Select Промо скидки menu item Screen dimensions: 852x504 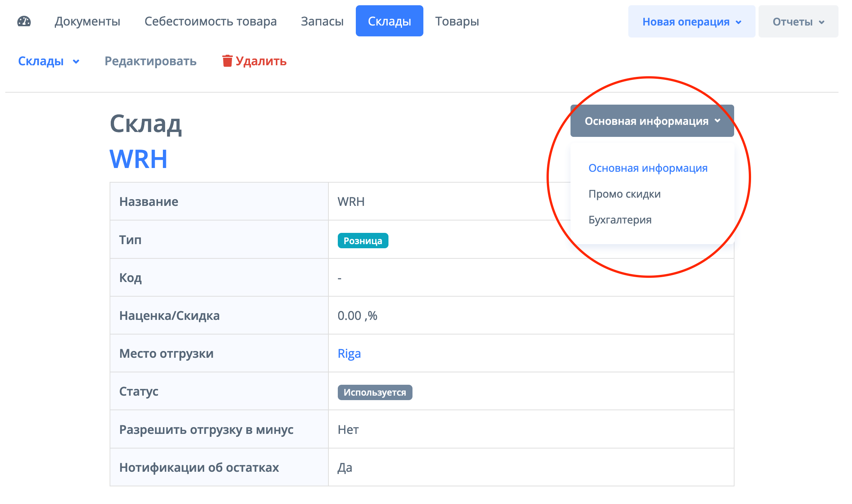click(624, 194)
